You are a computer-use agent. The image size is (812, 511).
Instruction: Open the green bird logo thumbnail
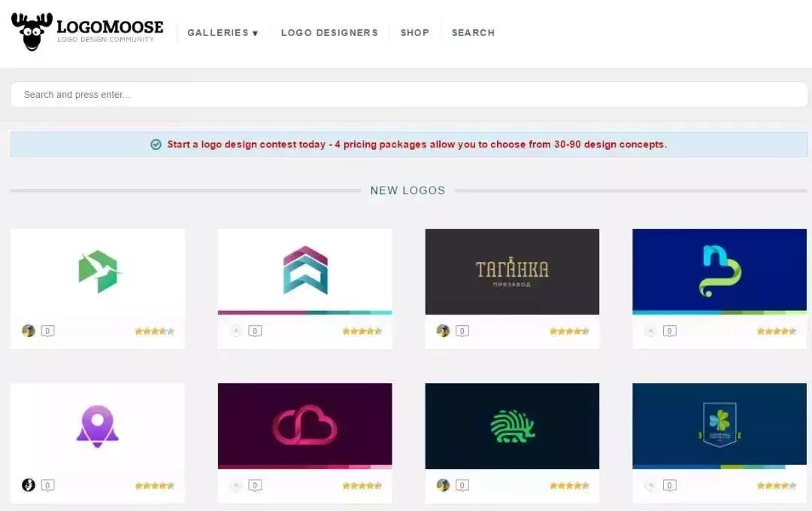pyautogui.click(x=98, y=272)
